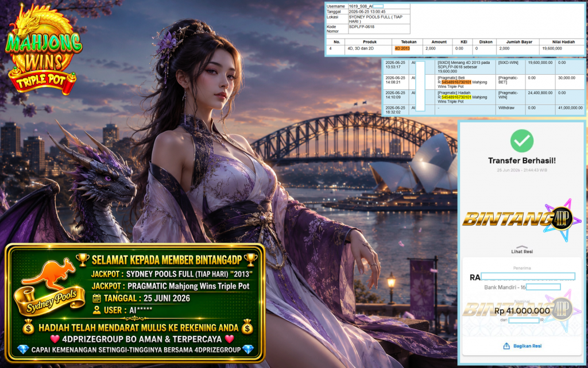Click the 25 Jun 2026 transfer timestamp
The width and height of the screenshot is (588, 368).
tap(522, 170)
